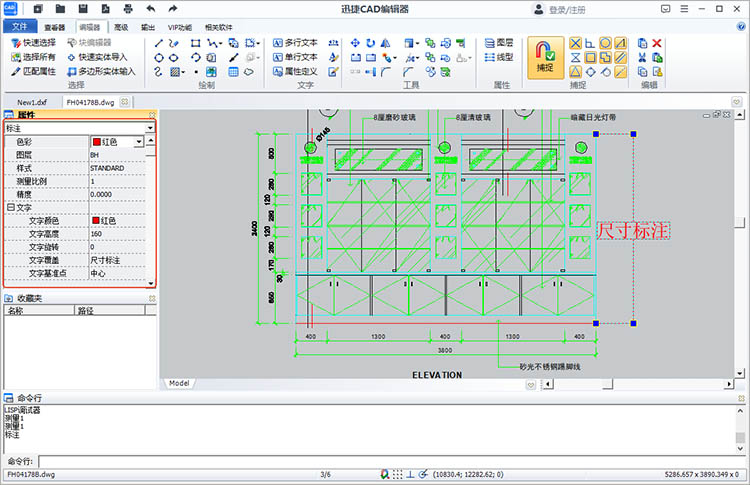Toggle ortho mode in status bar

(410, 474)
